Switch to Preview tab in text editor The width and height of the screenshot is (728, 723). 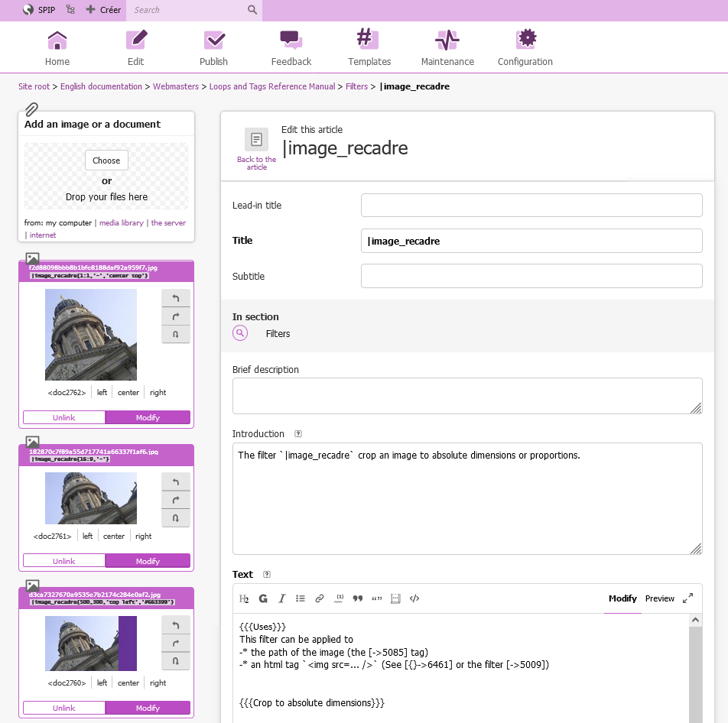pos(659,598)
